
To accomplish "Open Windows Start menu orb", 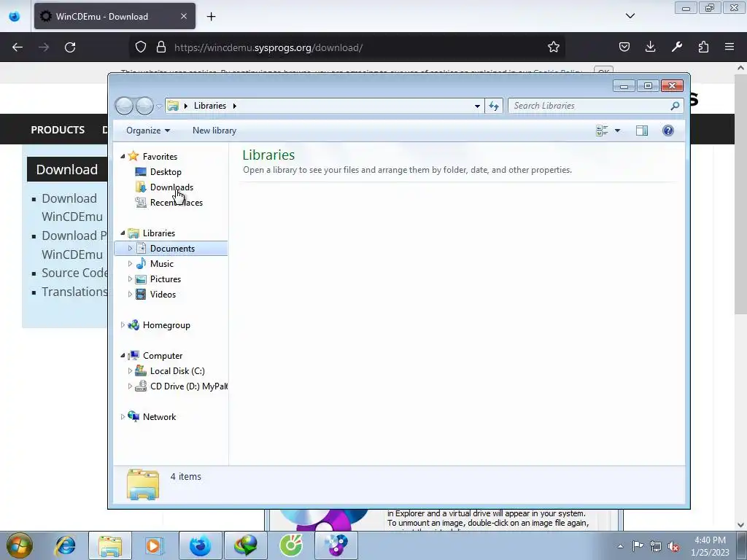I will pyautogui.click(x=19, y=545).
